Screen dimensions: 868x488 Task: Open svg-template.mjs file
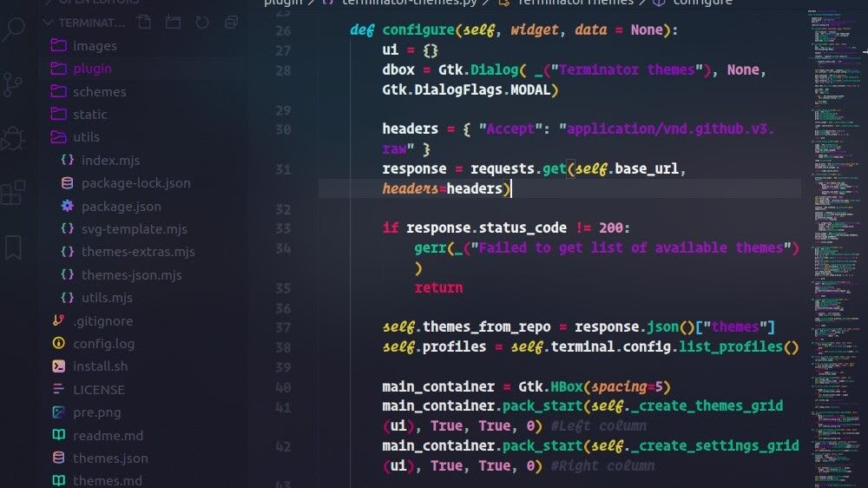coord(134,228)
